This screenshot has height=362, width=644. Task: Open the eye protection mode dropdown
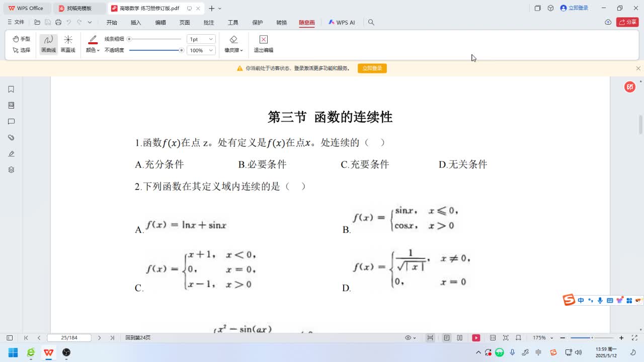tap(411, 338)
